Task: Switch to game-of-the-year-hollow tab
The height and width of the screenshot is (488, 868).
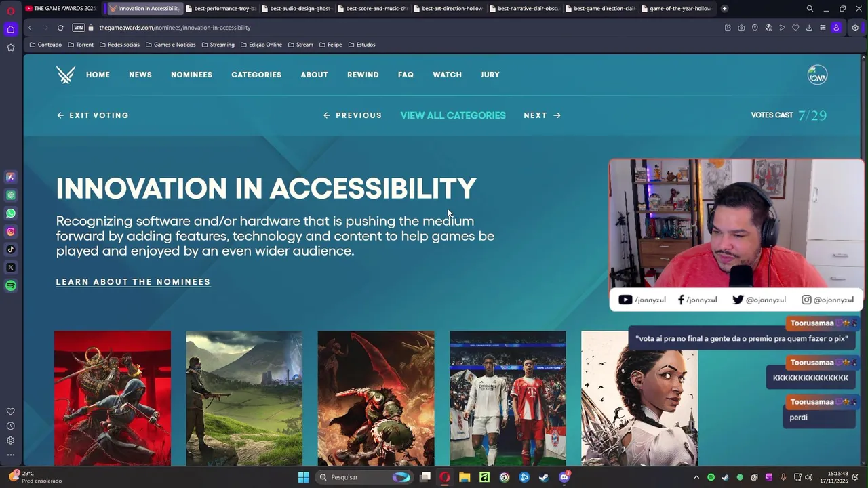Action: tap(676, 9)
